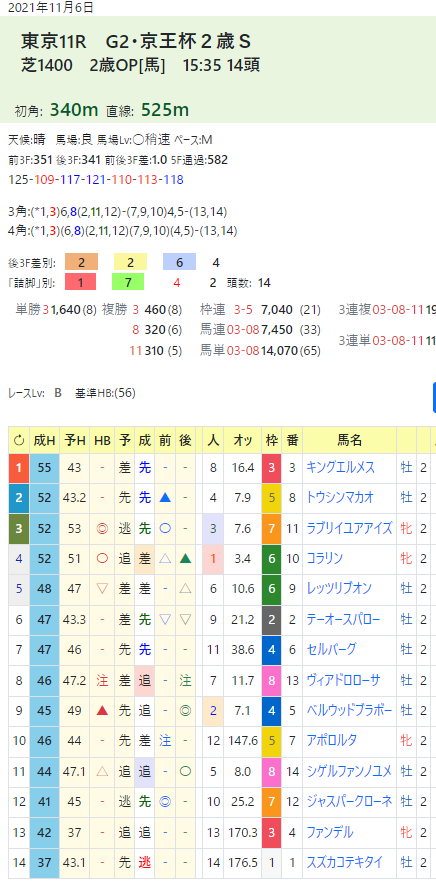This screenshot has width=436, height=888.
Task: Click pink frame 8 badge for ヴィアドロローサ
Action: [271, 680]
